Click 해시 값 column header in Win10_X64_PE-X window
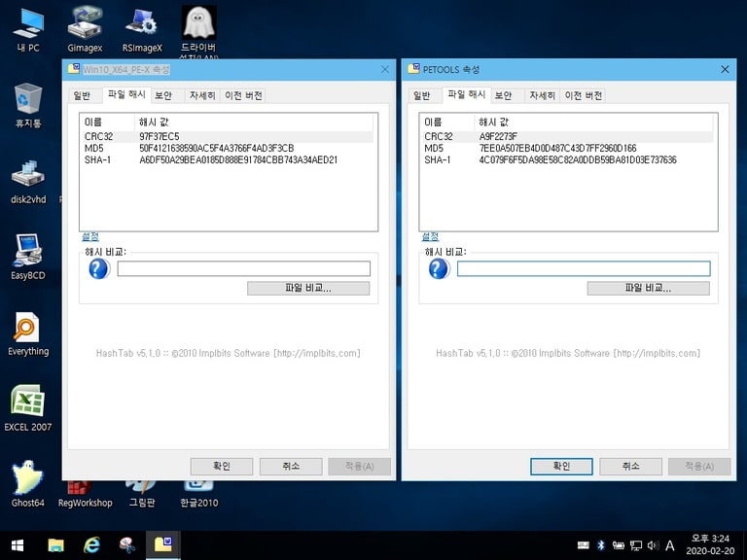Image resolution: width=747 pixels, height=560 pixels. point(254,122)
